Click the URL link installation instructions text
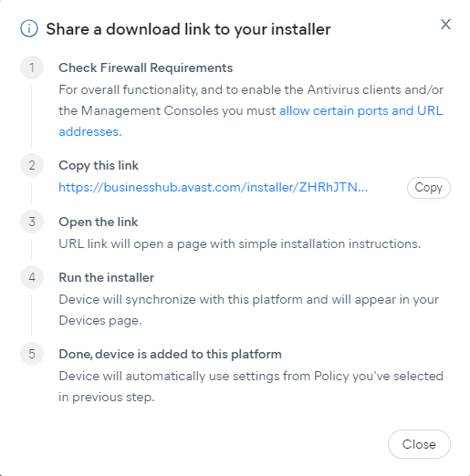Screen dimensions: 470x476 coord(240,243)
